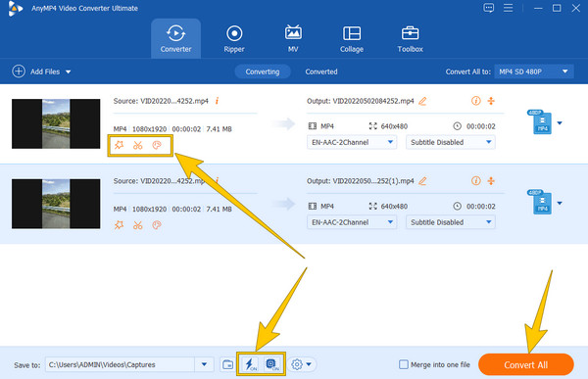Click second output duration 00:00:02
Viewport: 588px width, 379px height.
(x=480, y=207)
